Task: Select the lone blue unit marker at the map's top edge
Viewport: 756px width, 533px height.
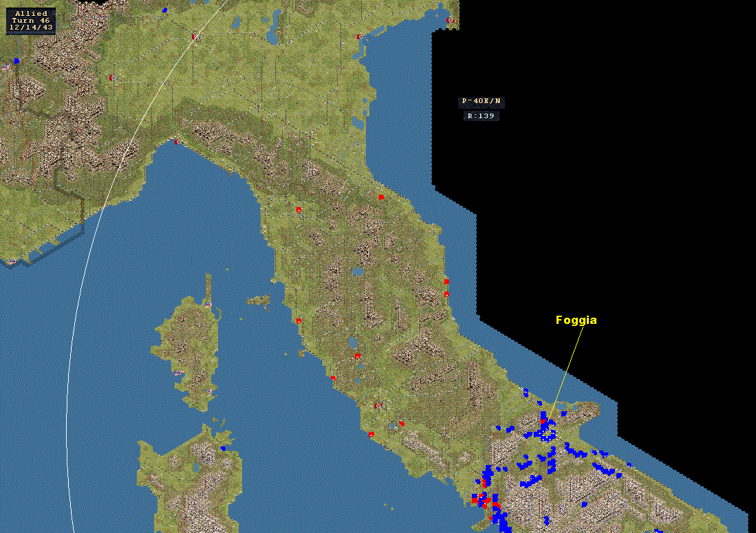Action: (x=165, y=10)
